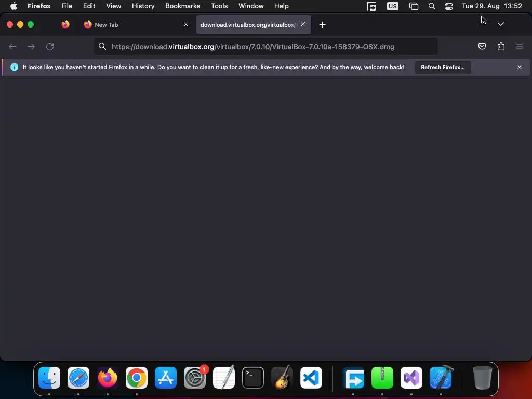Viewport: 532px width, 399px height.
Task: Click the window mirroring menu bar icon
Action: [x=414, y=6]
